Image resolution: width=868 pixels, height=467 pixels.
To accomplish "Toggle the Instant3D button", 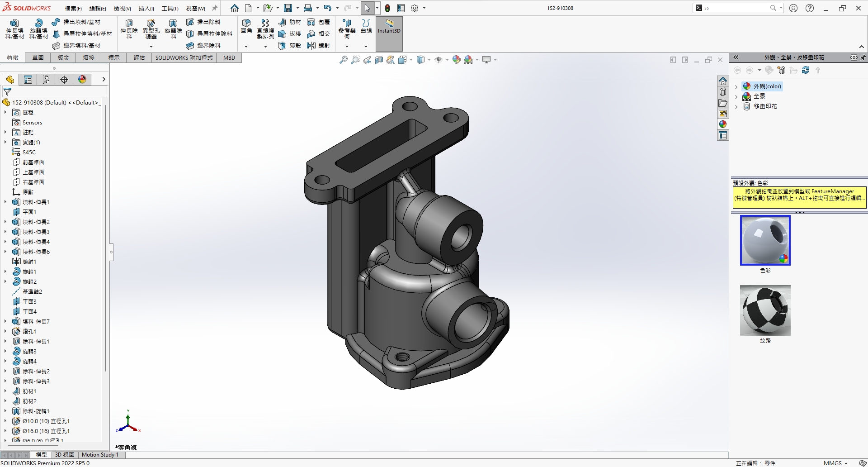I will click(389, 34).
